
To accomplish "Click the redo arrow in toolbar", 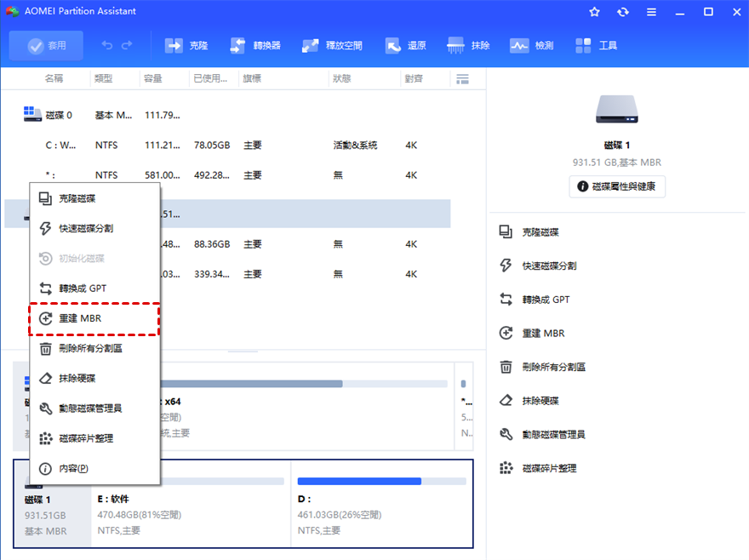I will click(x=127, y=45).
